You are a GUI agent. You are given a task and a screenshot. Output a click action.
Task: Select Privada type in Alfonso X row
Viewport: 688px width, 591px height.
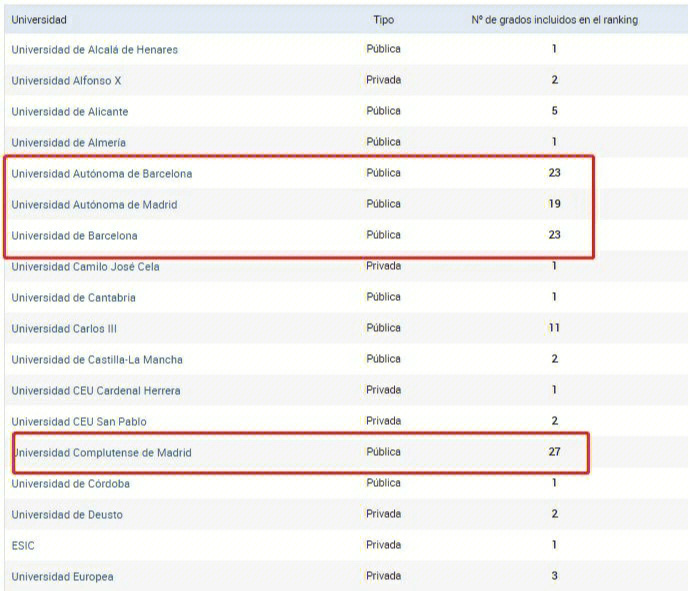[383, 80]
